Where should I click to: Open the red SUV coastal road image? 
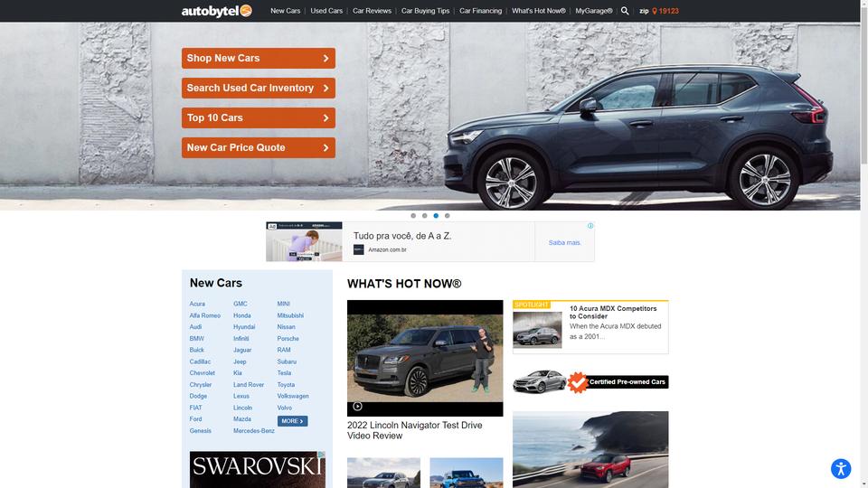tap(590, 449)
